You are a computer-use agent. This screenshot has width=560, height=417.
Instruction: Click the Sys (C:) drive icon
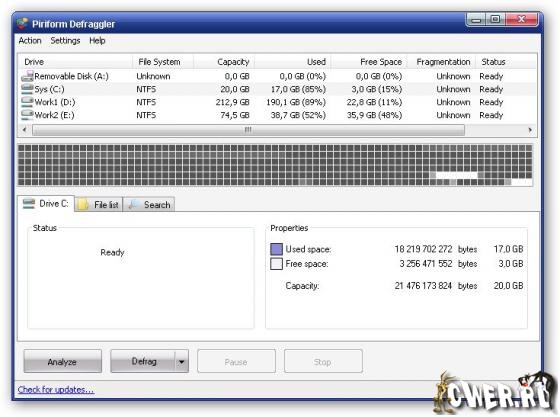coord(27,89)
